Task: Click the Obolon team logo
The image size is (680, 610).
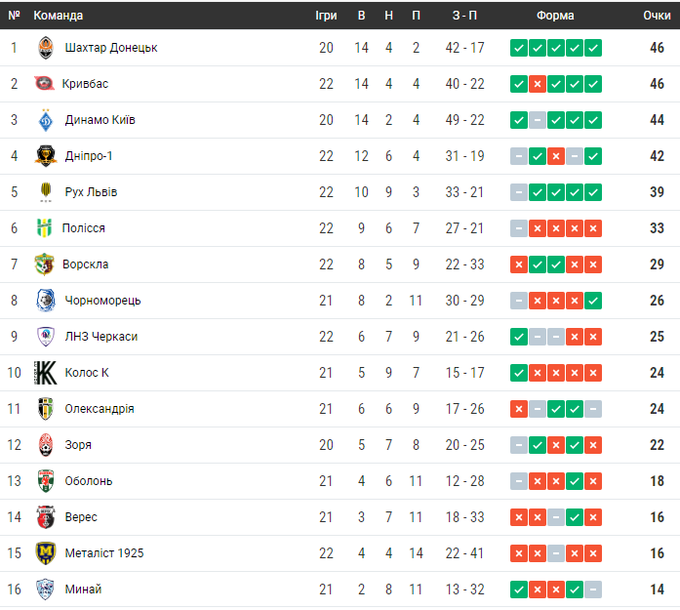Action: (x=44, y=481)
